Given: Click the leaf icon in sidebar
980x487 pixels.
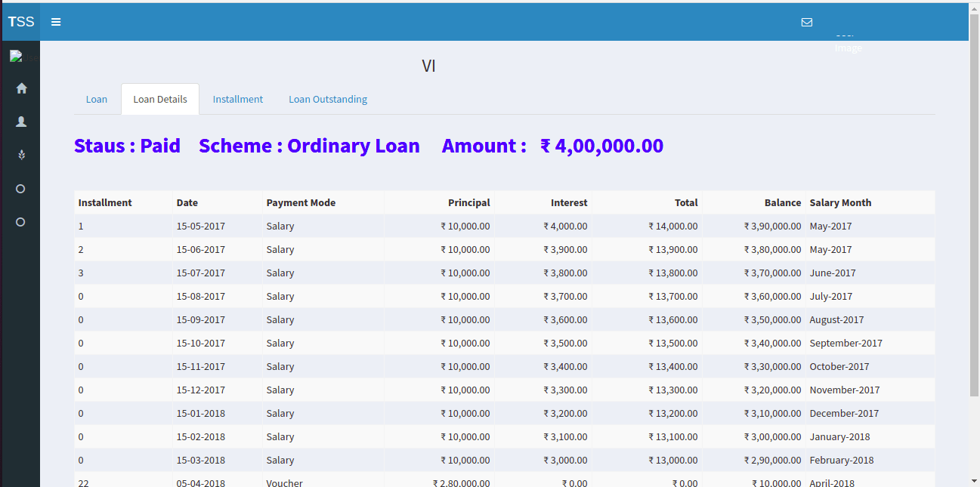Looking at the screenshot, I should (x=21, y=155).
